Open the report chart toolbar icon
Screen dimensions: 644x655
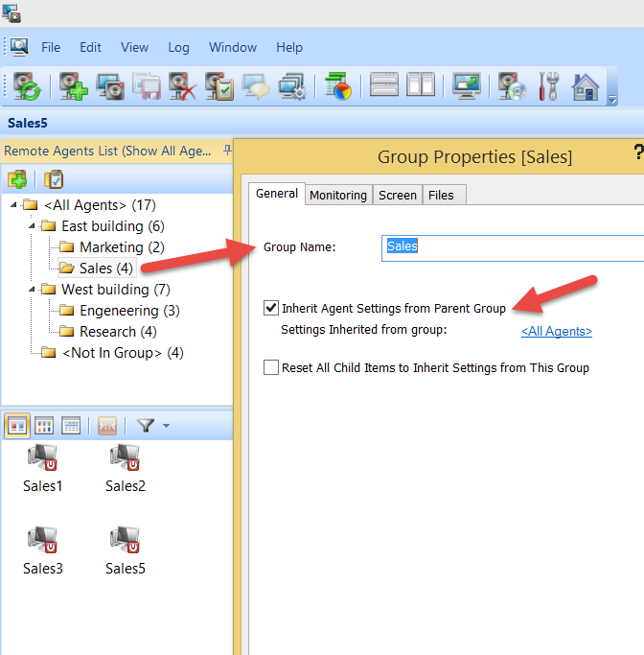click(x=338, y=86)
